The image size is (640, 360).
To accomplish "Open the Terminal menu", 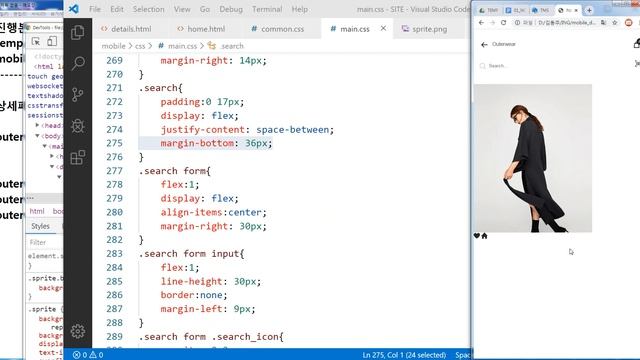I will pyautogui.click(x=267, y=9).
